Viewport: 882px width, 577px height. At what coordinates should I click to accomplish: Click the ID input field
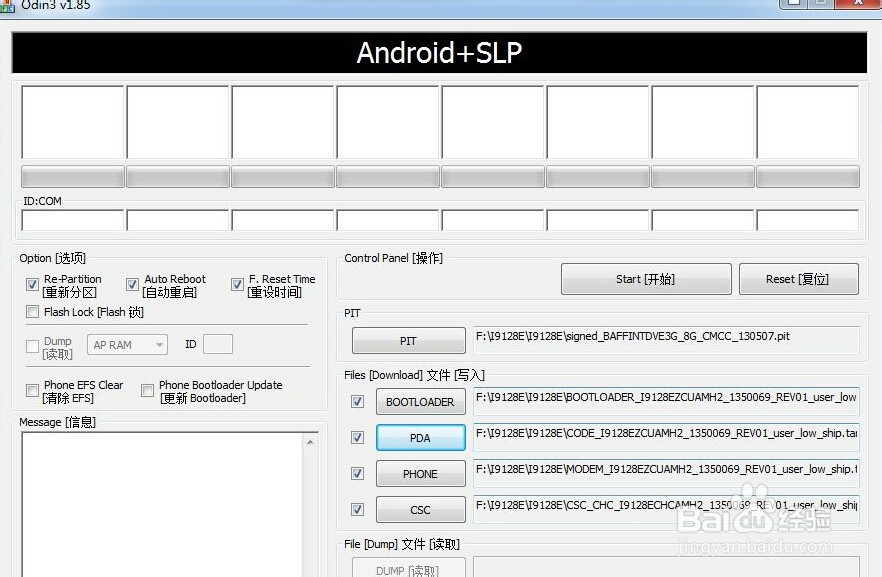coord(217,344)
